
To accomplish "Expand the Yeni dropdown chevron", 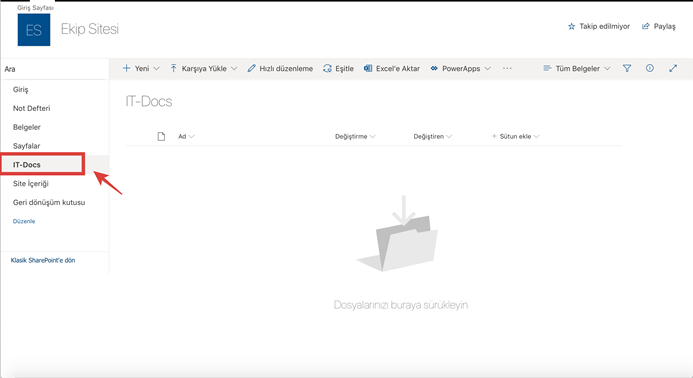I will click(156, 69).
